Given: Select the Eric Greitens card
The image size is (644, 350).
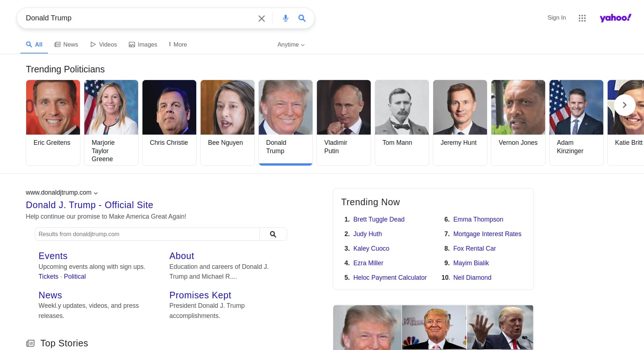Looking at the screenshot, I should (53, 123).
